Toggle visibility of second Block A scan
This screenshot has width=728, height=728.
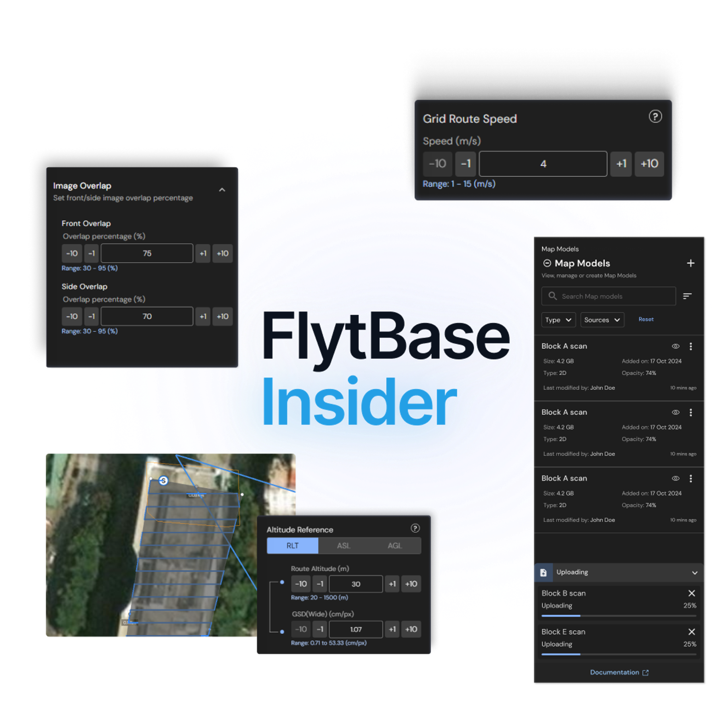675,412
